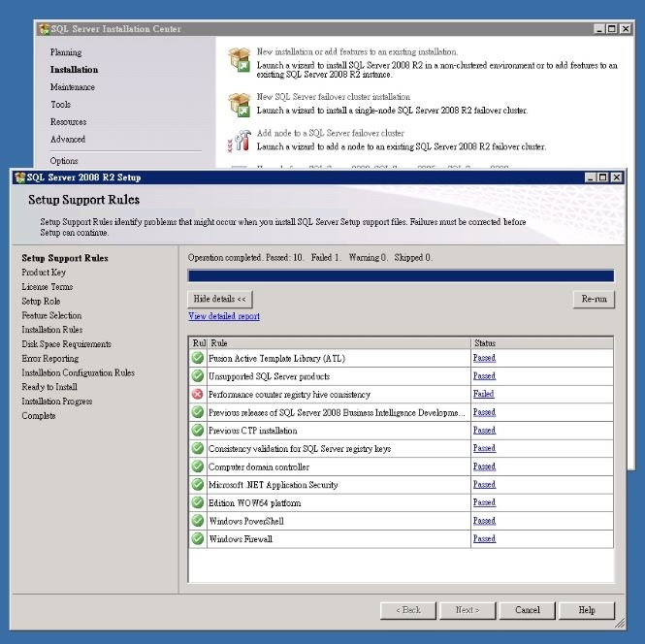The image size is (645, 644).
Task: Click the Help button in Setup
Action: [587, 610]
